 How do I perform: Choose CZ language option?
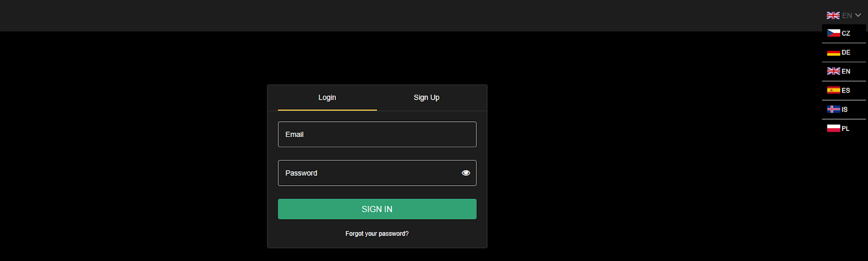point(844,33)
